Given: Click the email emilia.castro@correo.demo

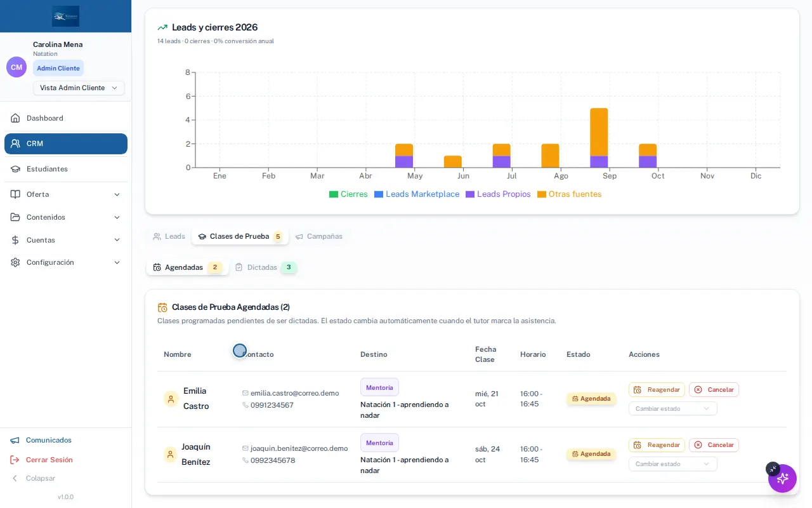Looking at the screenshot, I should tap(294, 393).
